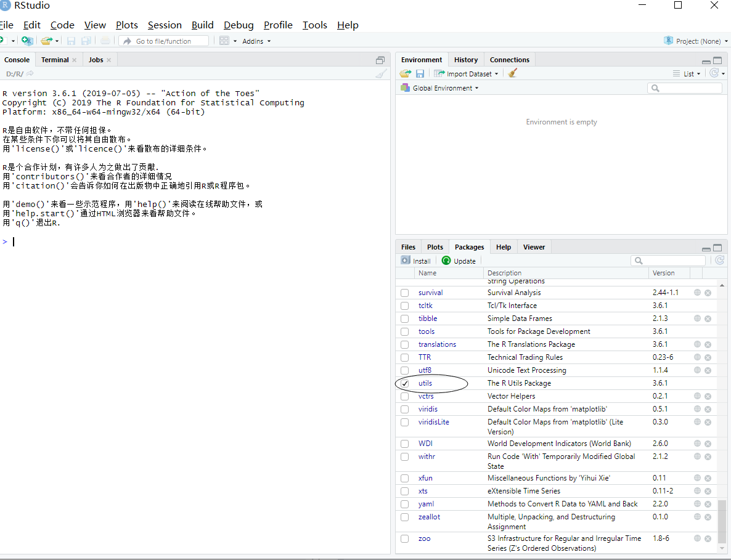Remove the survival package with its x icon
731x560 pixels.
[x=708, y=293]
